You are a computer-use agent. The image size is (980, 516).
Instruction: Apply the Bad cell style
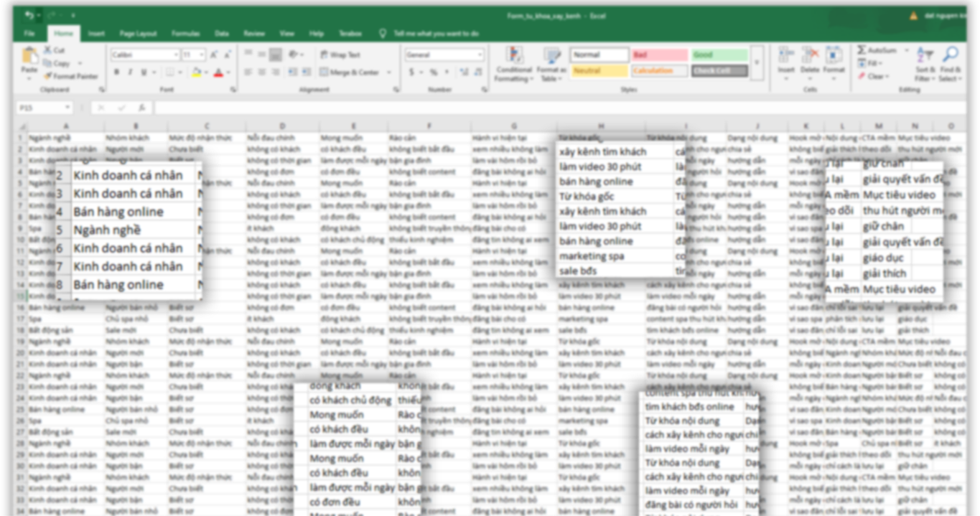click(658, 55)
